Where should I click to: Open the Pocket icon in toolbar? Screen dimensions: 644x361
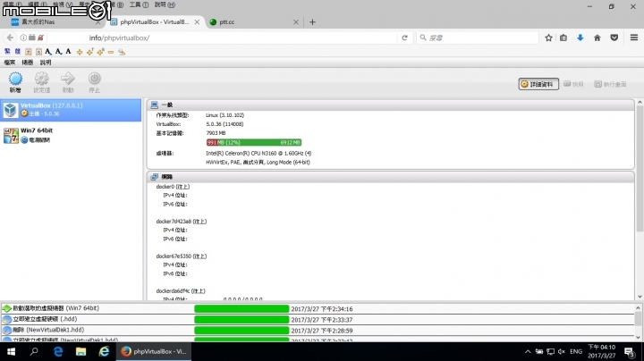point(614,38)
